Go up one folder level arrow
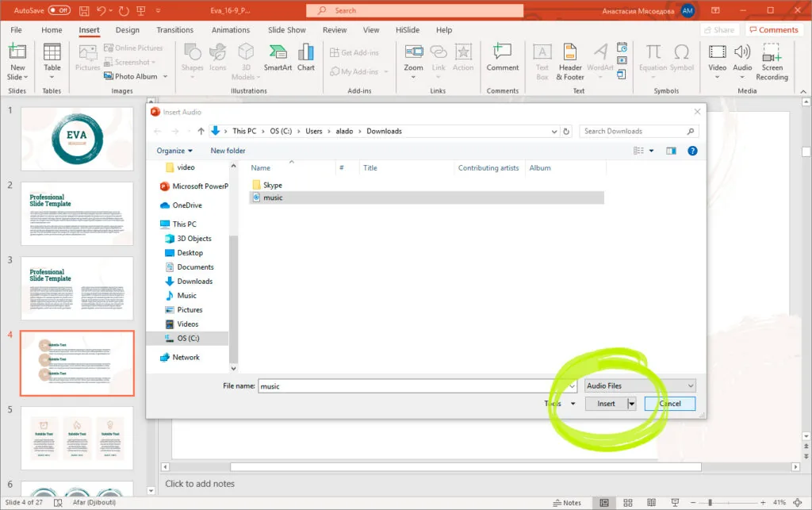Viewport: 812px width, 510px height. [x=201, y=132]
